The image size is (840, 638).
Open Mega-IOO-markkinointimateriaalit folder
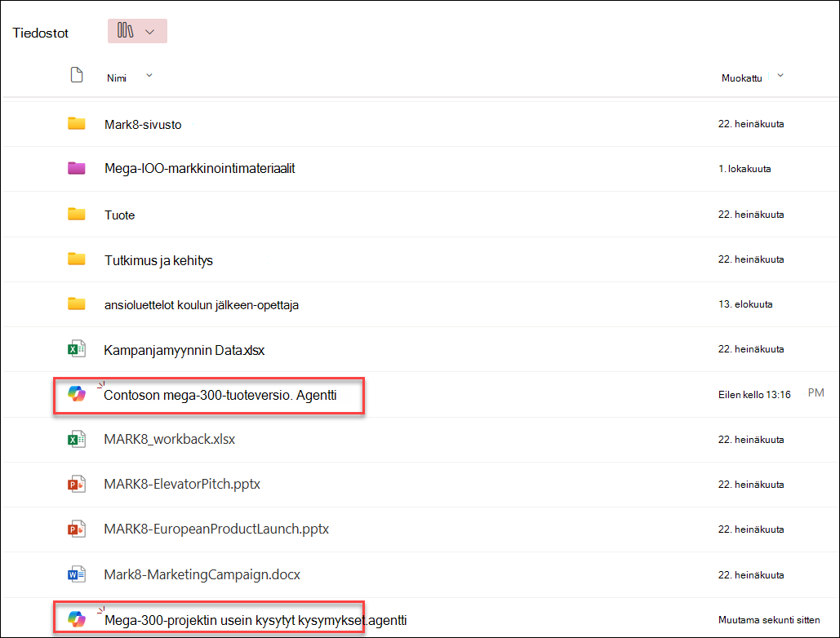pyautogui.click(x=200, y=169)
